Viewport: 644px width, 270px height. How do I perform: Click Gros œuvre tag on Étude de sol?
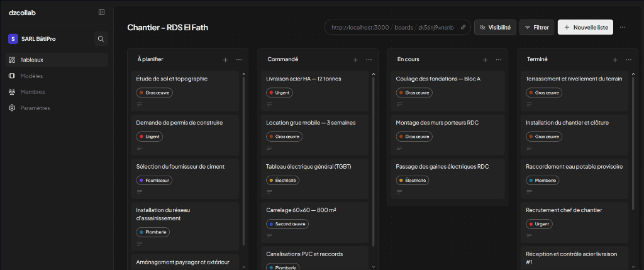click(x=155, y=93)
